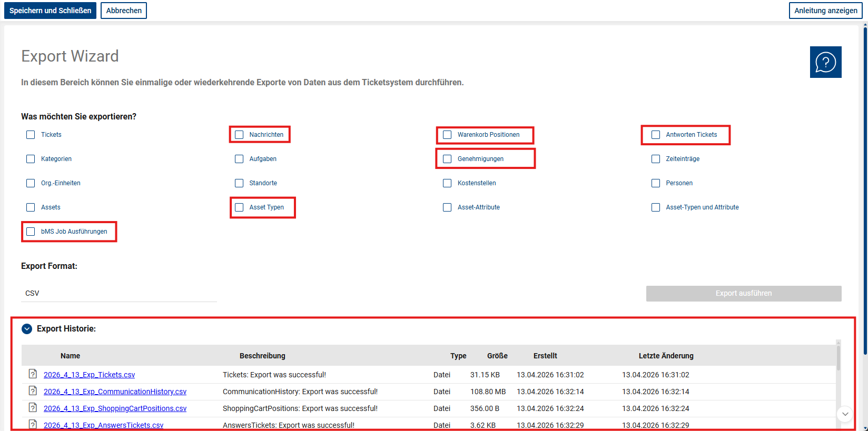This screenshot has width=868, height=431.
Task: Click the Abbrechen button
Action: tap(124, 11)
